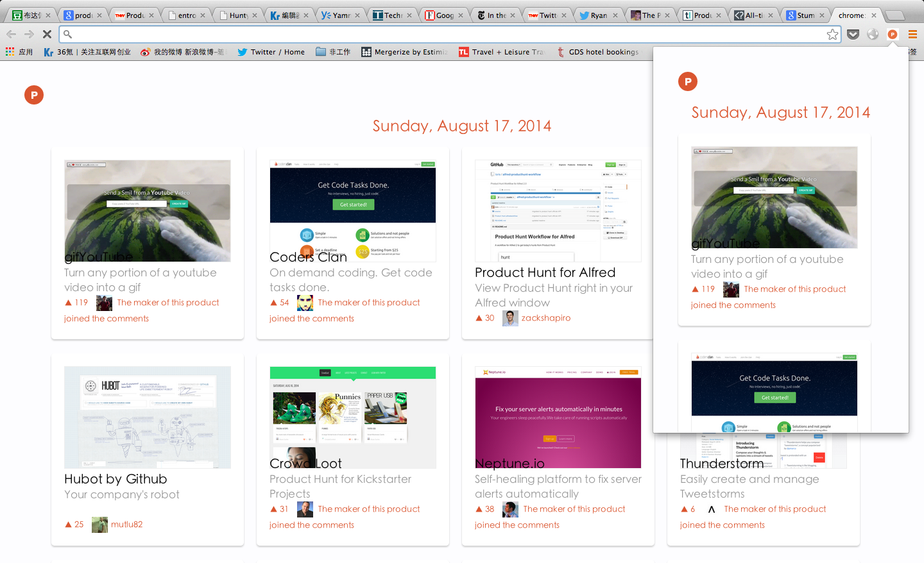
Task: Open the Neptune.io thumbnail
Action: [x=558, y=417]
